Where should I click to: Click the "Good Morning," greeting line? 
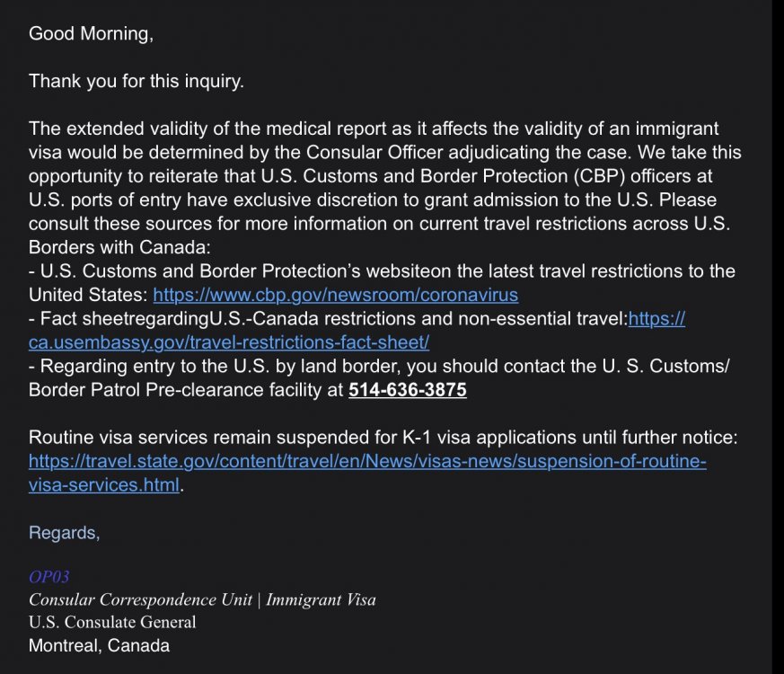click(91, 33)
